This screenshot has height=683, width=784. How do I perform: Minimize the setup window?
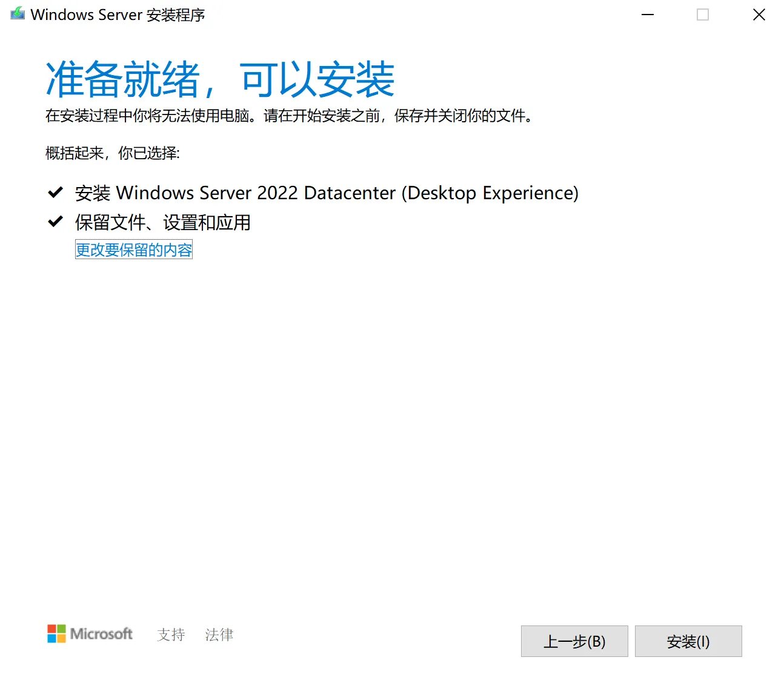[x=648, y=15]
